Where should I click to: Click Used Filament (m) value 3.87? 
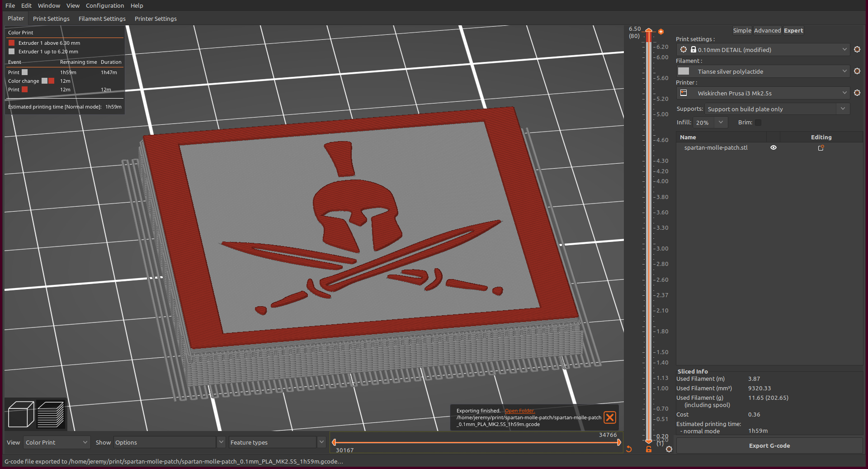point(754,379)
